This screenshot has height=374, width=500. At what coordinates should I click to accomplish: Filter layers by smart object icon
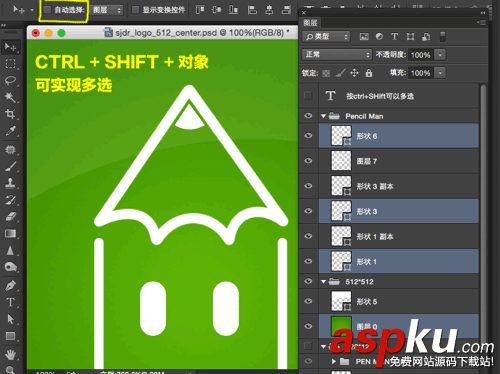pos(426,37)
